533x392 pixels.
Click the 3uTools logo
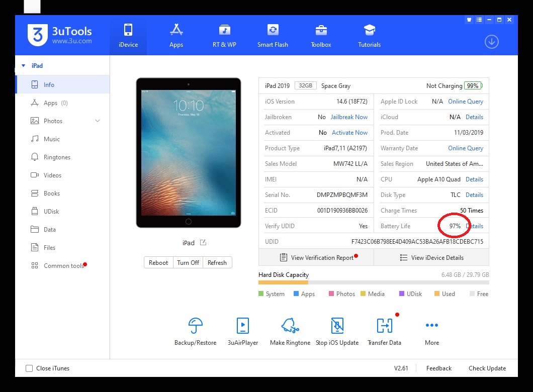pyautogui.click(x=59, y=35)
